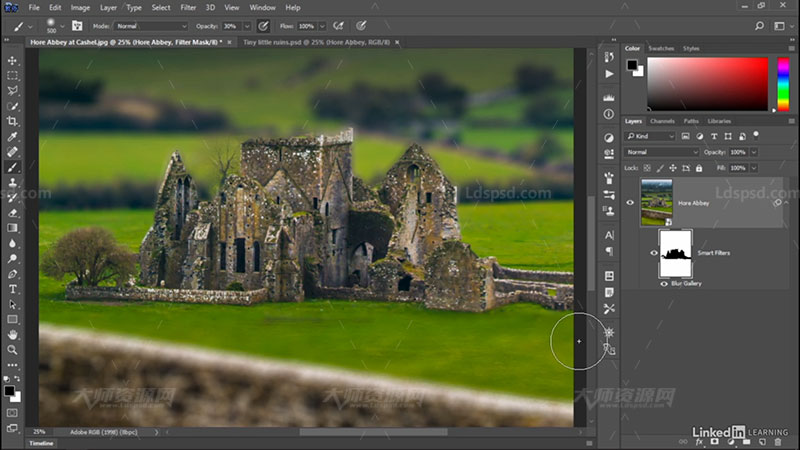Open the Filter menu

(x=188, y=8)
